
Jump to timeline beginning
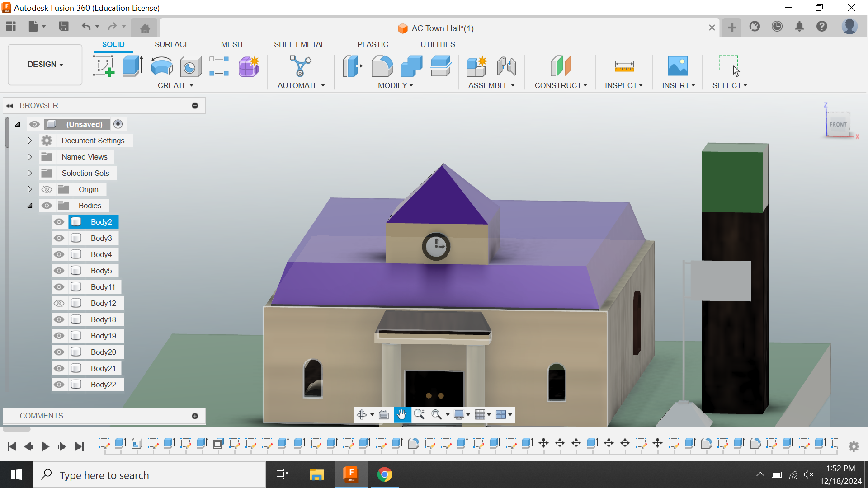(x=12, y=446)
